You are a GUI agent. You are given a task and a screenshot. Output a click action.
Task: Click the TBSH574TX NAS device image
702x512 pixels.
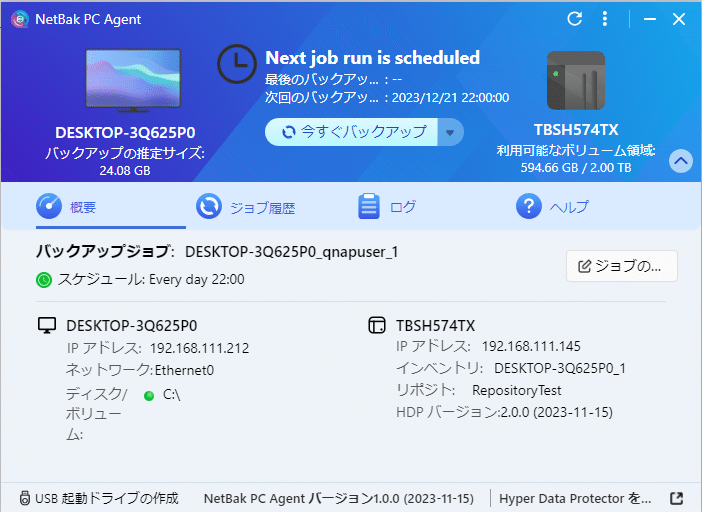(576, 80)
